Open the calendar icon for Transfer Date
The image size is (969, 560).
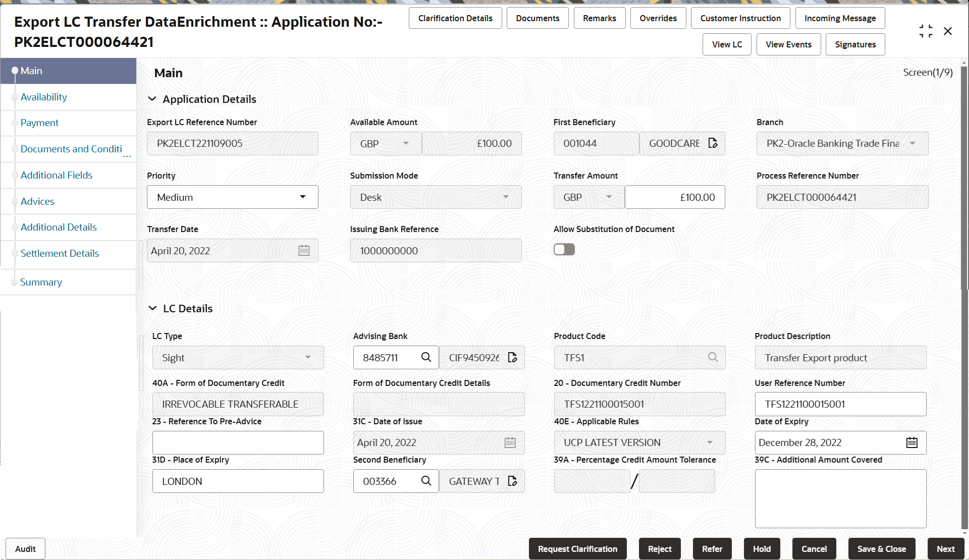click(x=303, y=250)
